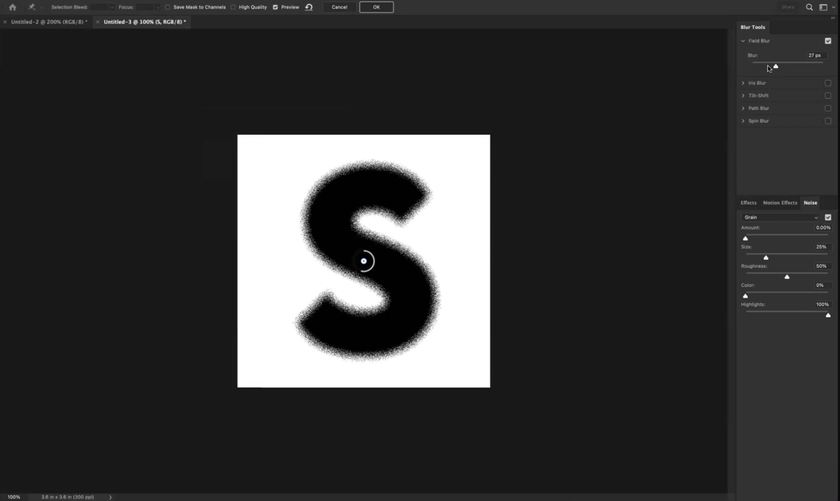
Task: Close the Untitled-3 document tab
Action: click(x=98, y=22)
